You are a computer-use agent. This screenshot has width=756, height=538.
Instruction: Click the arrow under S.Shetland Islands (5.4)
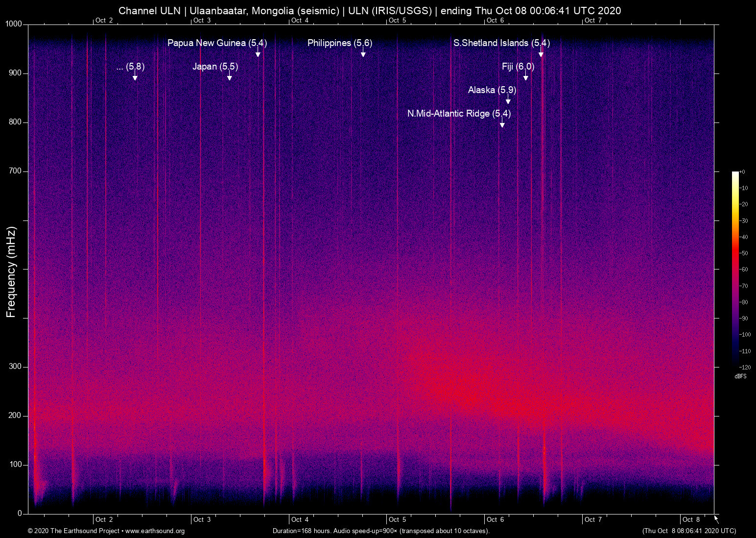point(541,53)
